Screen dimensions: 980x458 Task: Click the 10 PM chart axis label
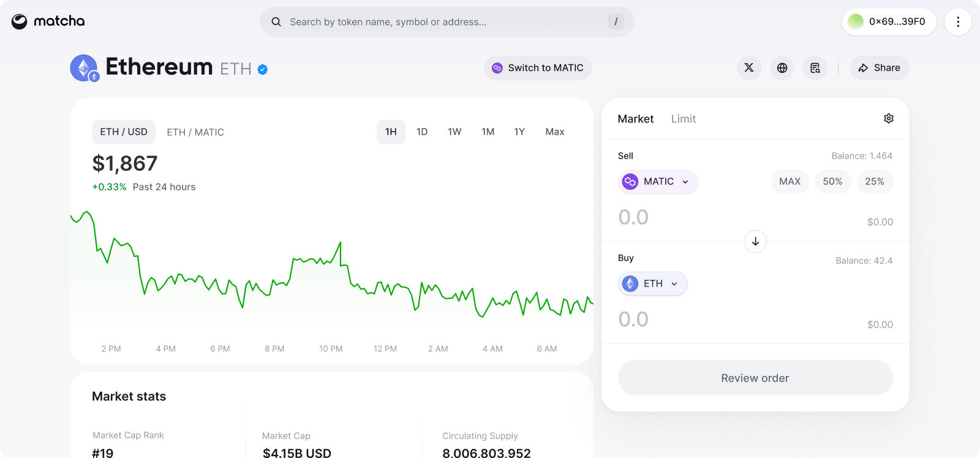pyautogui.click(x=331, y=349)
